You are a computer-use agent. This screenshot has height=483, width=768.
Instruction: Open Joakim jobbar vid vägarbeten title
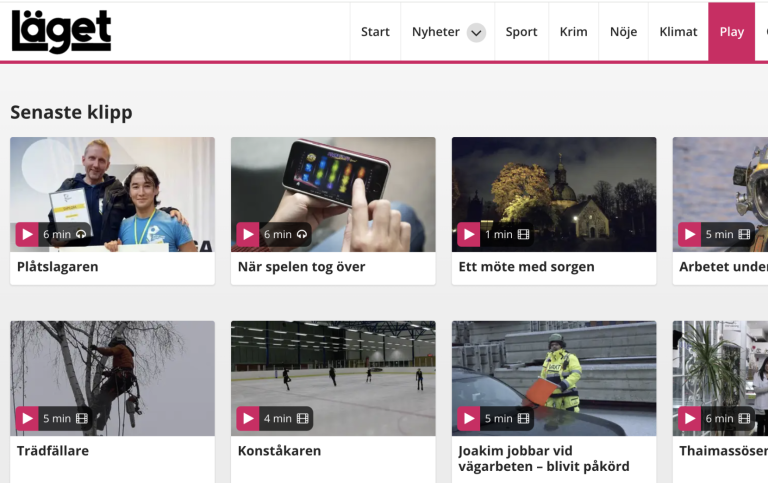544,459
